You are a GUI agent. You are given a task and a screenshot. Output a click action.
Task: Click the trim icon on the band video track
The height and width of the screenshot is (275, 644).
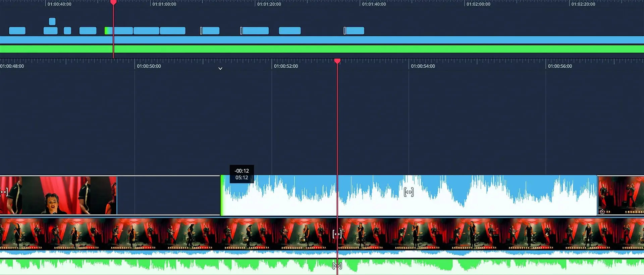pos(337,234)
